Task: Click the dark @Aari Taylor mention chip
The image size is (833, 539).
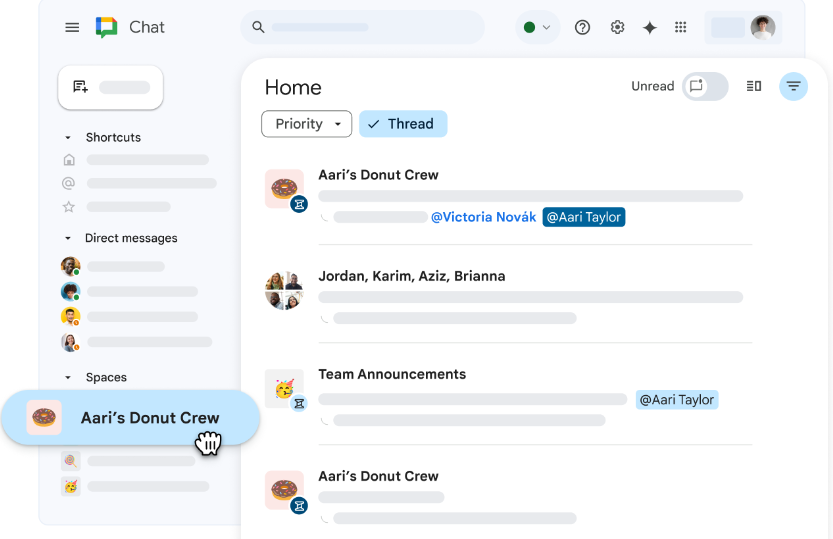Action: click(584, 217)
